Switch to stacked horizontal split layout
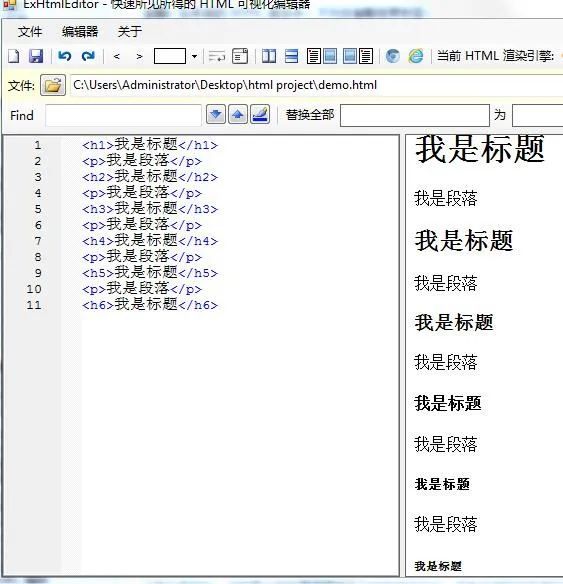The image size is (563, 584). [291, 56]
